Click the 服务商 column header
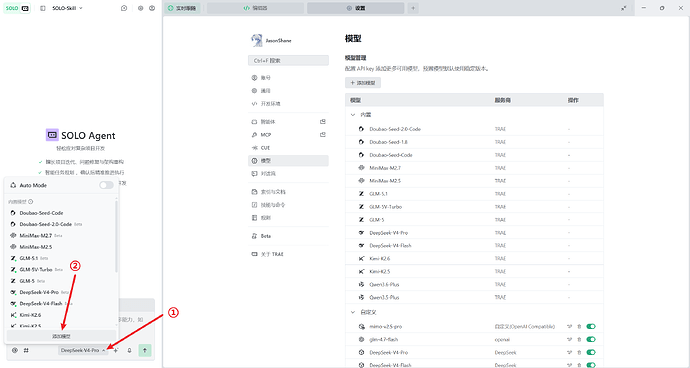This screenshot has width=690, height=368. 503,100
